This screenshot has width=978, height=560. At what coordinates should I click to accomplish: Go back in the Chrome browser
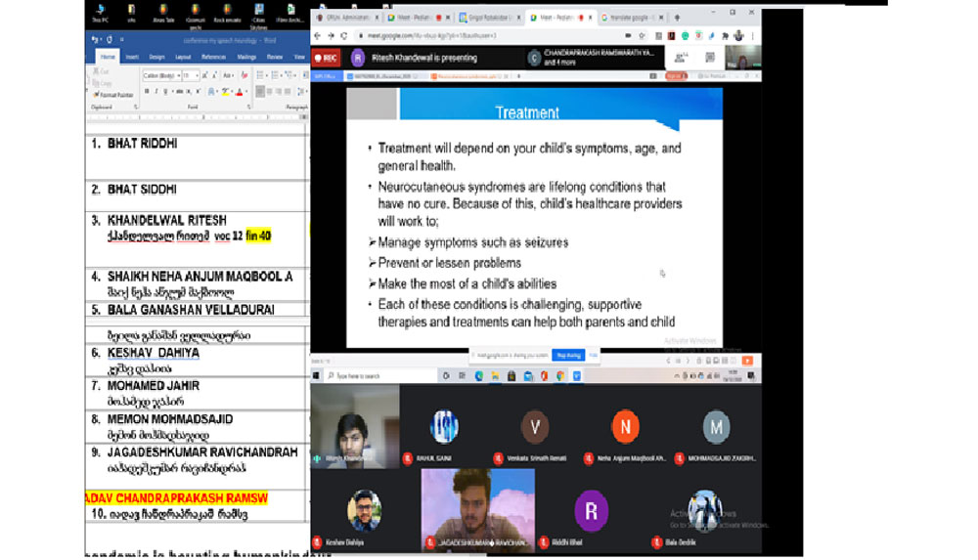point(318,35)
